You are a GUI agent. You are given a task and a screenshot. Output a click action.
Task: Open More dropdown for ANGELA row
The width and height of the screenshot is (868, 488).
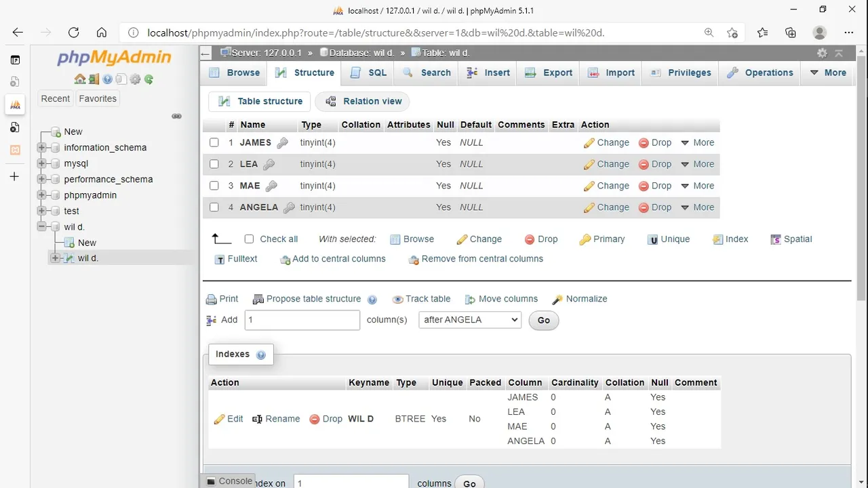[x=697, y=207]
